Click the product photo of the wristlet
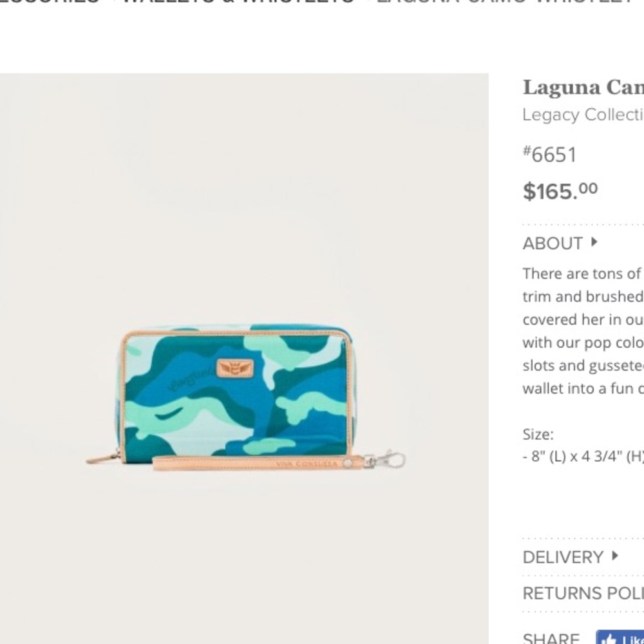The height and width of the screenshot is (644, 644). click(241, 386)
